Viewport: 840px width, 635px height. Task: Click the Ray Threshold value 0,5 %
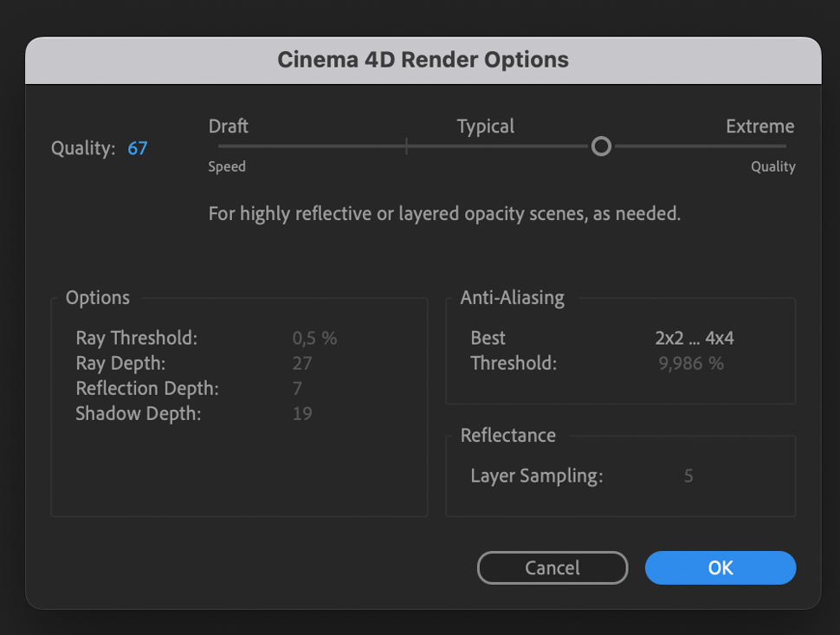point(314,338)
